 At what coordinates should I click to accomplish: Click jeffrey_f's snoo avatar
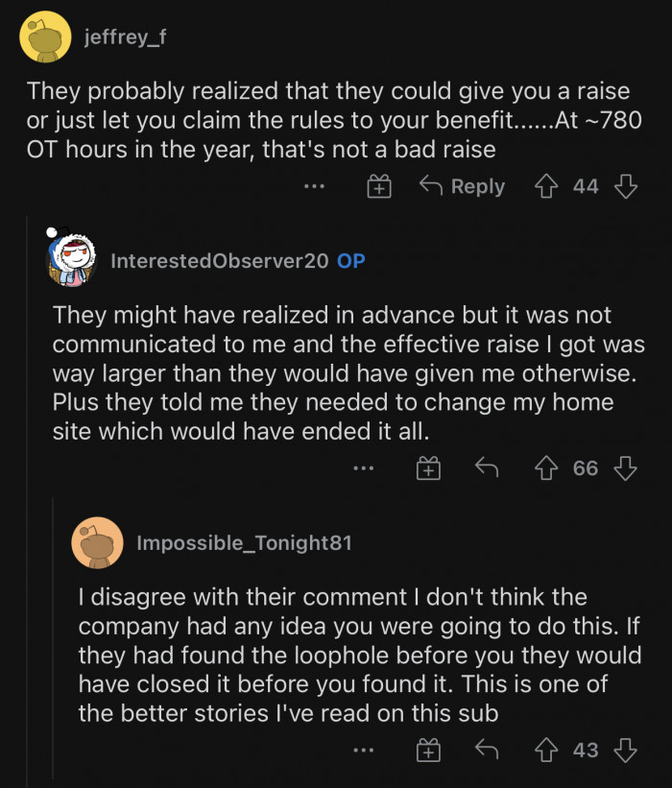click(x=45, y=37)
